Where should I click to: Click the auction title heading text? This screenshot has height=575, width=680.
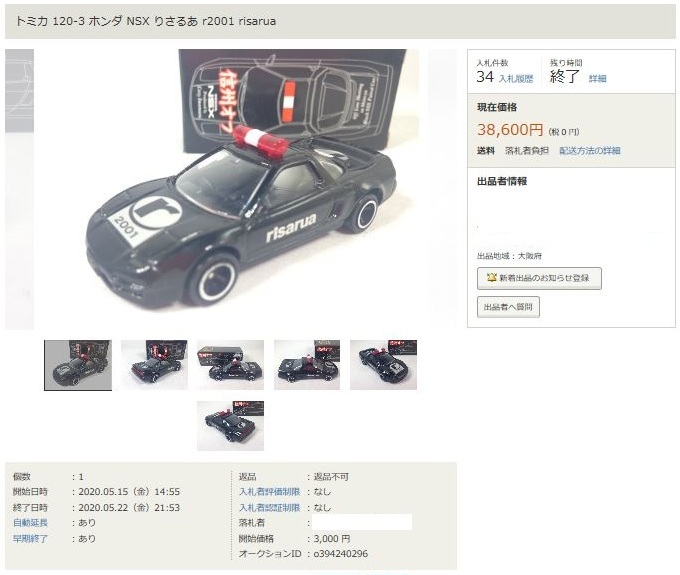(146, 21)
